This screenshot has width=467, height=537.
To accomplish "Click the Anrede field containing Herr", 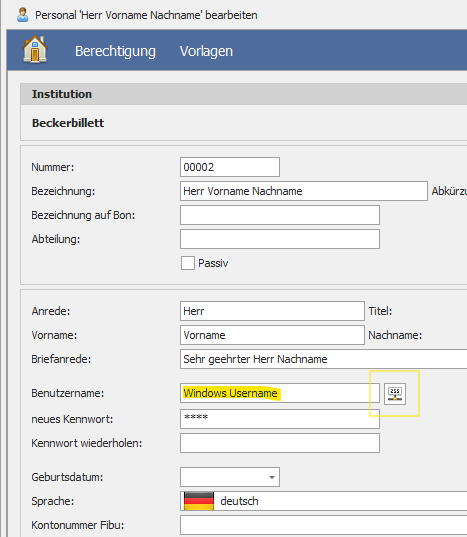I will (x=272, y=311).
